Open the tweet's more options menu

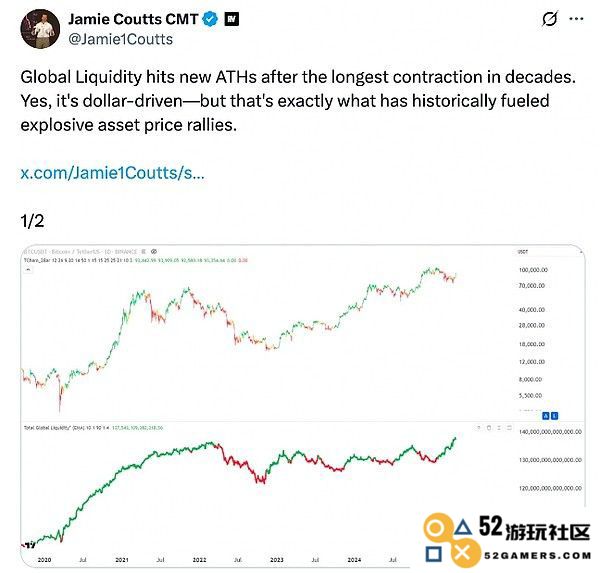point(576,19)
